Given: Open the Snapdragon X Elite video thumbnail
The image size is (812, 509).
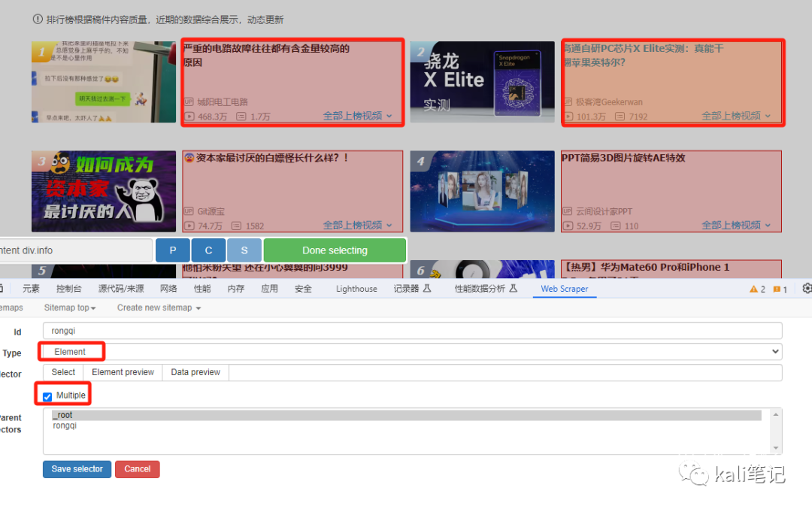Looking at the screenshot, I should coord(482,82).
